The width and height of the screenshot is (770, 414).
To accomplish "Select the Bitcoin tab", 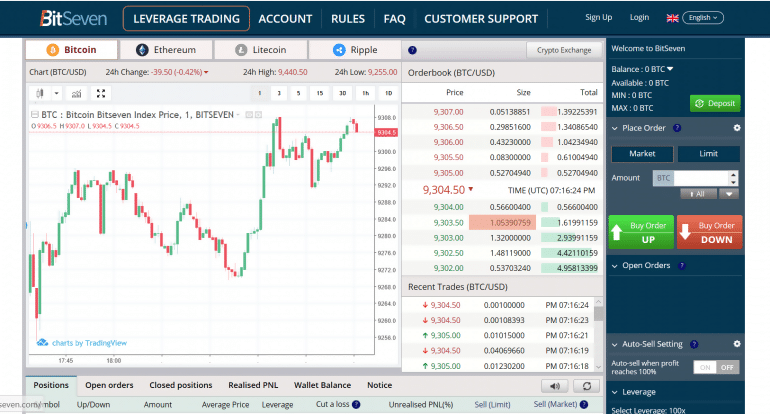I will tap(72, 50).
